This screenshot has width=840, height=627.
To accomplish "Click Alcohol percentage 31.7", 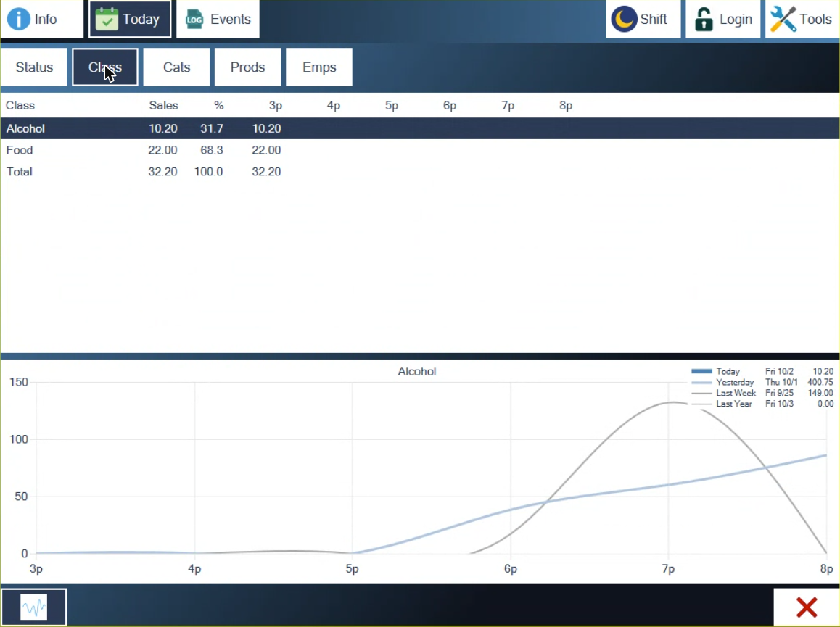I will coord(212,128).
